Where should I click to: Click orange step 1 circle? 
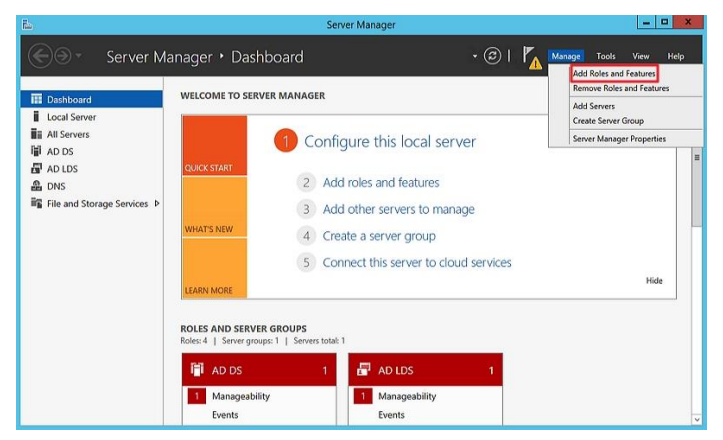(x=285, y=141)
